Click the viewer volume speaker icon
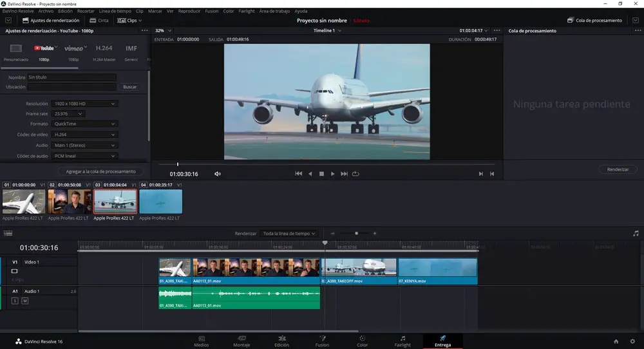This screenshot has width=644, height=349. pos(218,174)
